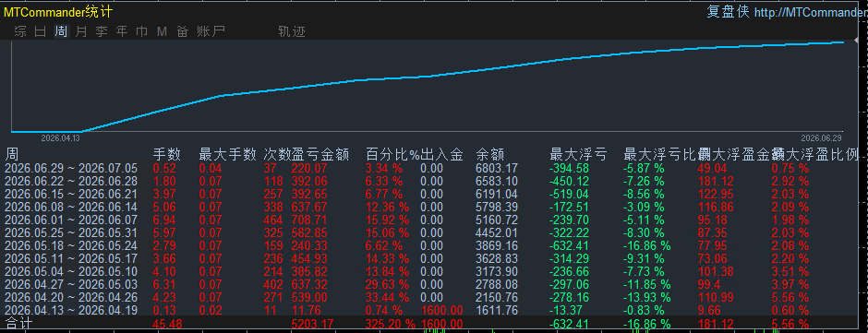Select the 日 daily statistics tab
868x333 pixels.
point(41,31)
